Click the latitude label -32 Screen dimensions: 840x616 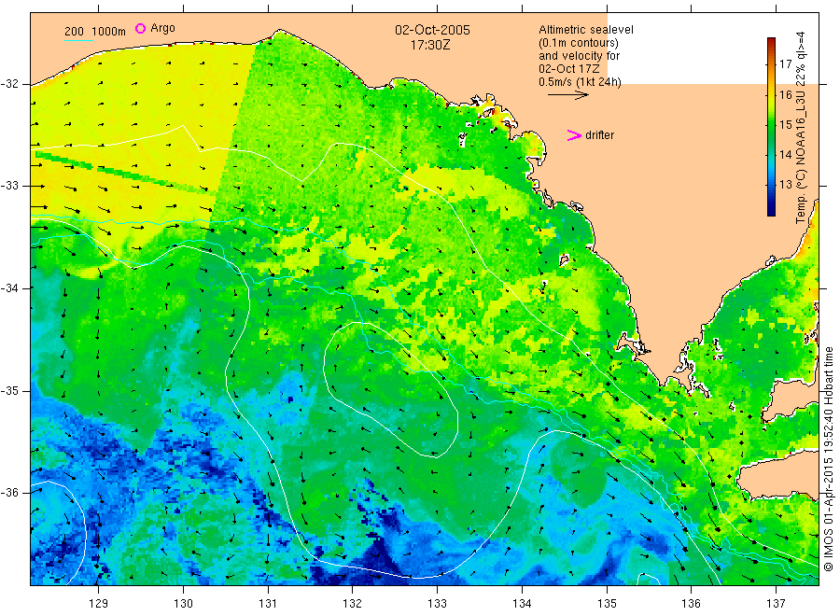tap(9, 84)
